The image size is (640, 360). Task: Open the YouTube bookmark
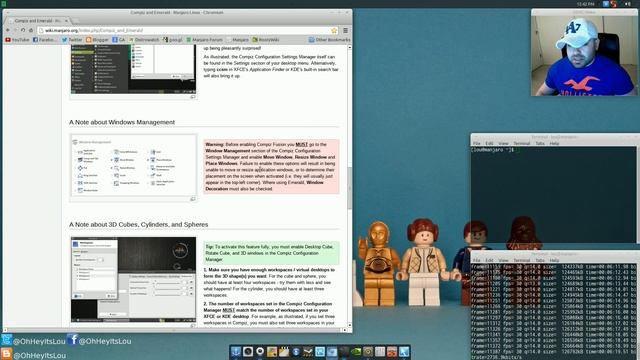click(x=17, y=40)
